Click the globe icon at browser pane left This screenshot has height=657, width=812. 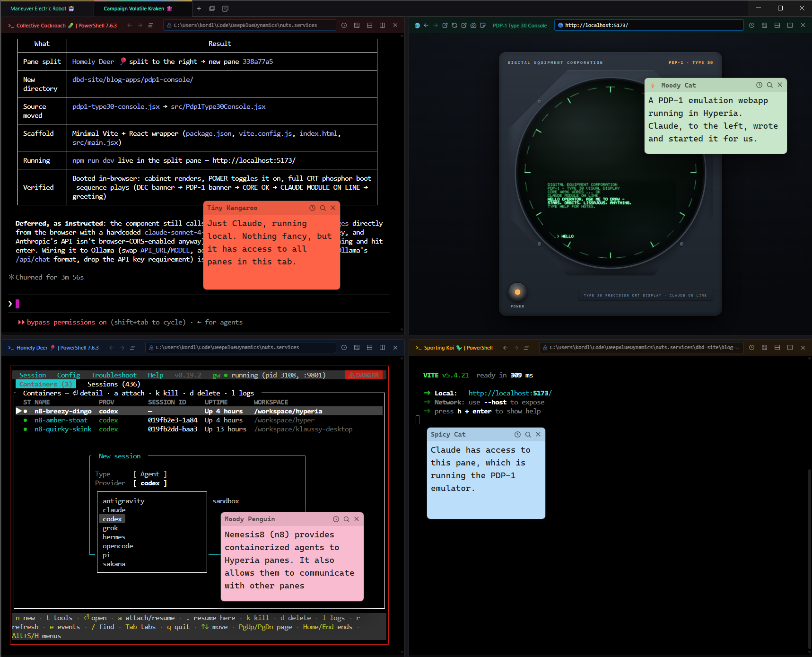[417, 26]
